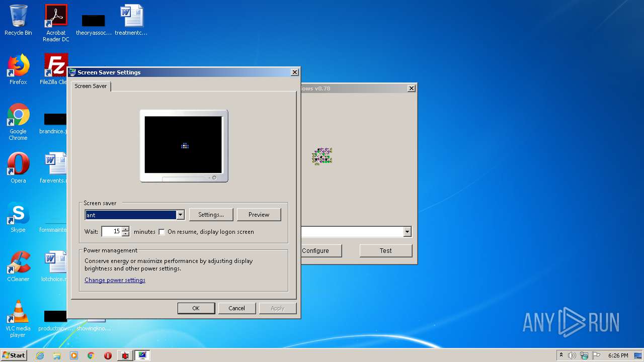Open the Opera browser desktop shortcut
The width and height of the screenshot is (644, 362).
tap(18, 168)
